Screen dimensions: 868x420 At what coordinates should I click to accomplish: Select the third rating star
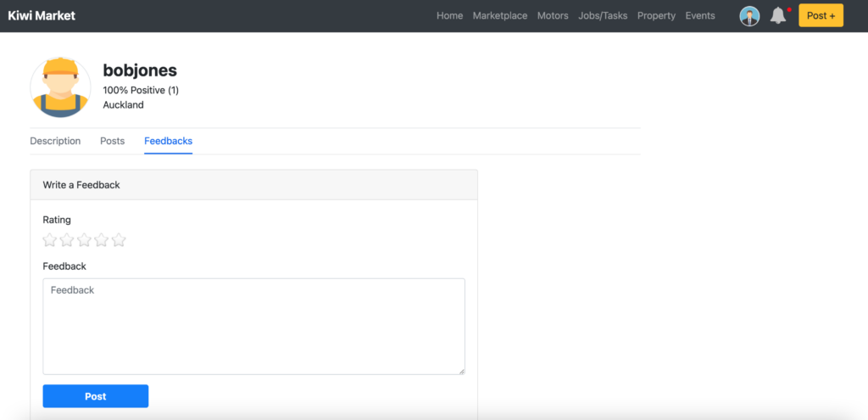[84, 240]
